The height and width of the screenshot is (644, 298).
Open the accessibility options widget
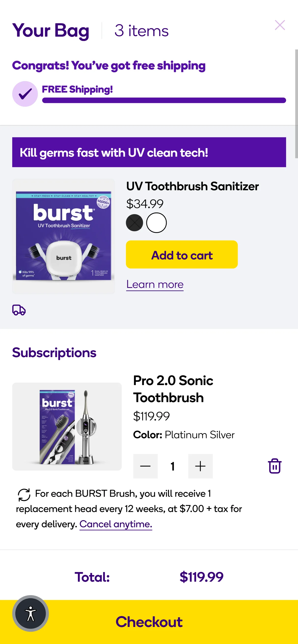point(31,613)
